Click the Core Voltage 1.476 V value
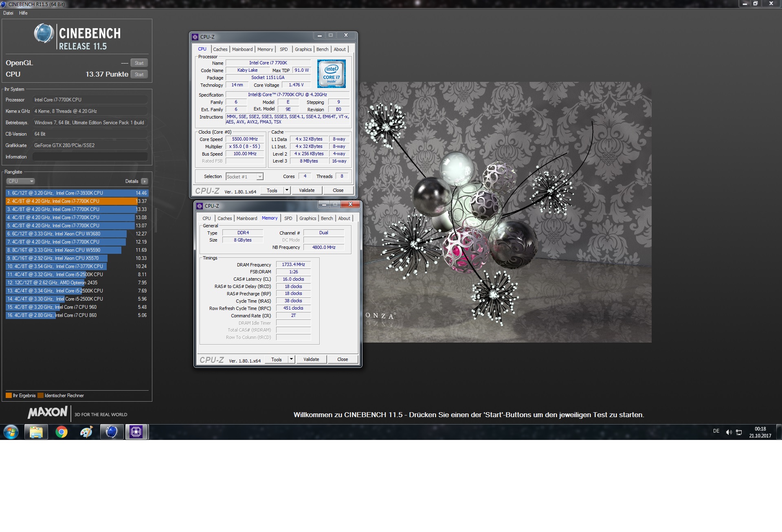This screenshot has height=532, width=782. 296,85
